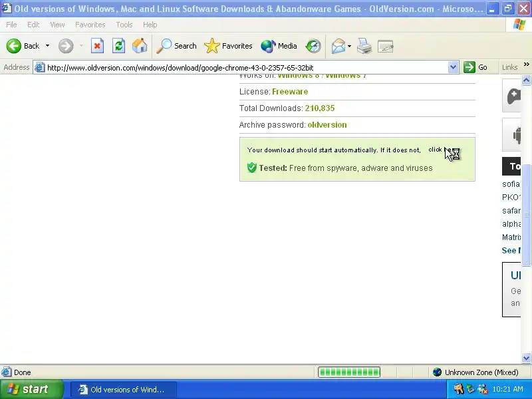
Task: Expand the Mail button dropdown arrow
Action: 350,46
